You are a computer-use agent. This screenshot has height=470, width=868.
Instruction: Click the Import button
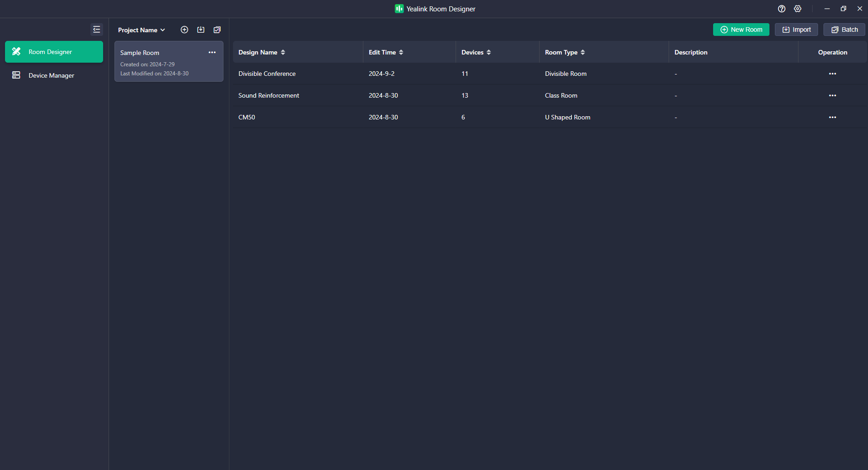point(796,30)
